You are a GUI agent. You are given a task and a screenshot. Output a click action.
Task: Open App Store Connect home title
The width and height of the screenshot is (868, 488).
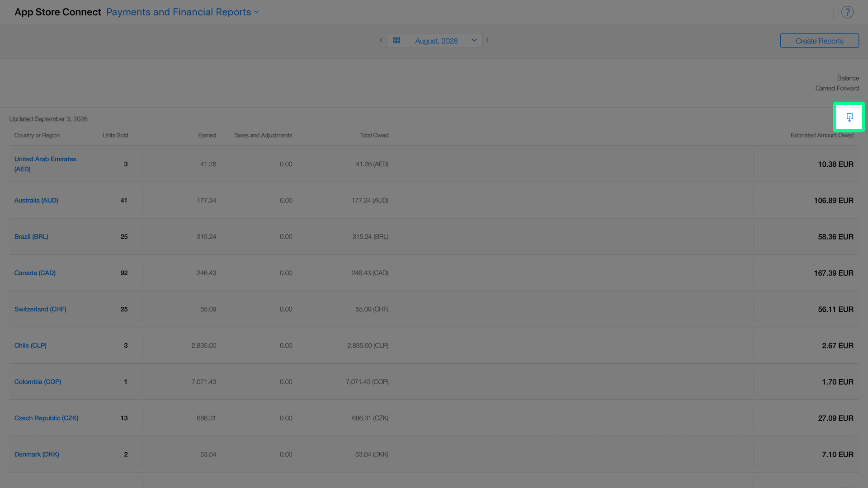click(58, 12)
